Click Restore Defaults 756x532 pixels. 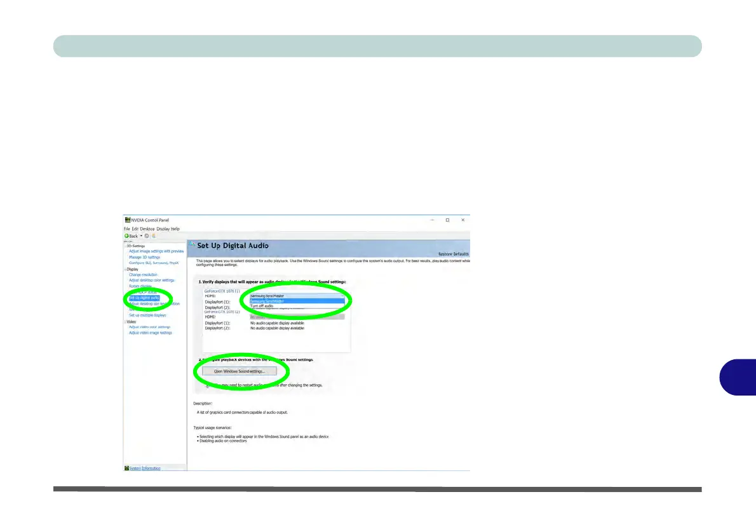click(x=453, y=254)
